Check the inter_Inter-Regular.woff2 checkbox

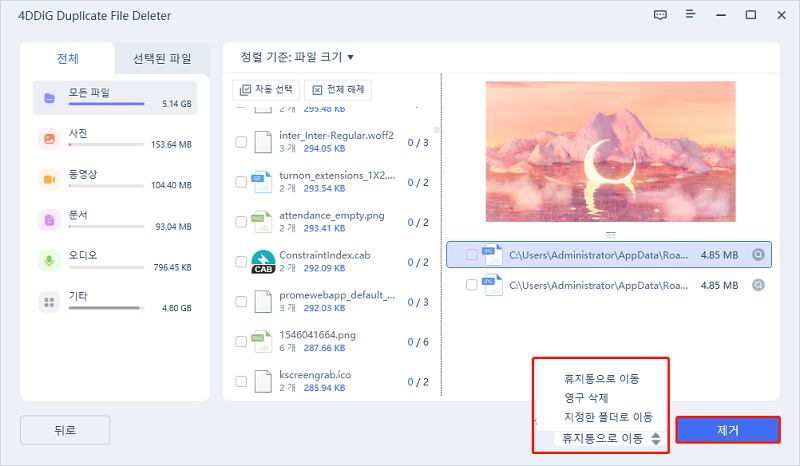pos(241,142)
